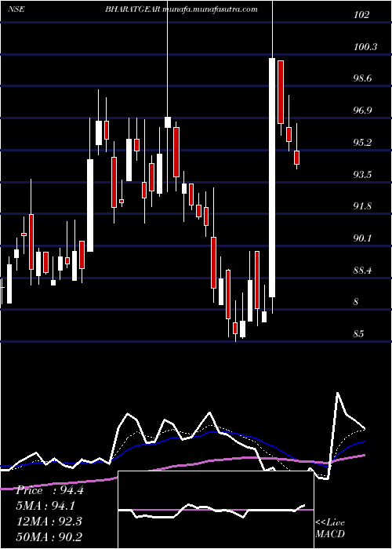Click the 93.5 price axis label

pos(363,174)
